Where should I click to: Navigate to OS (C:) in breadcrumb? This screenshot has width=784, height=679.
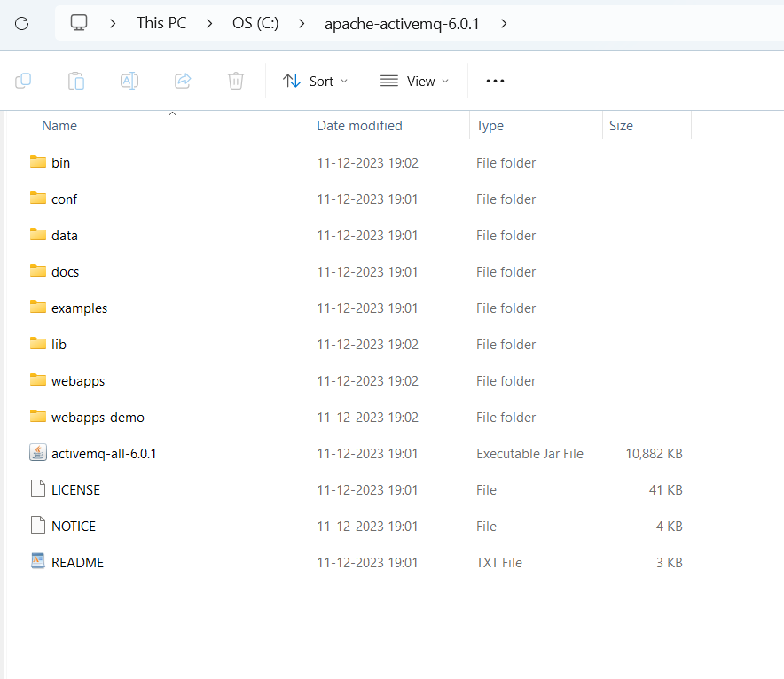pyautogui.click(x=255, y=24)
